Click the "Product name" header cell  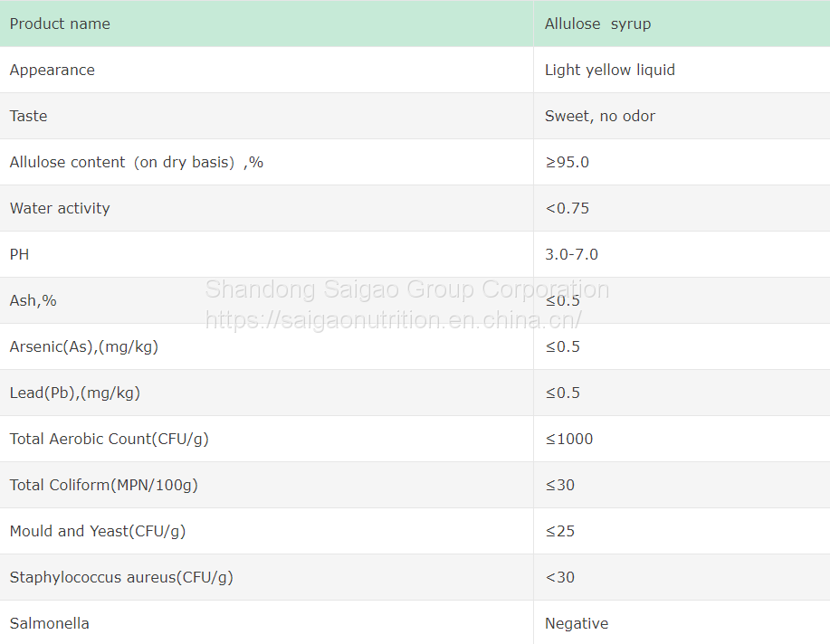pos(60,24)
